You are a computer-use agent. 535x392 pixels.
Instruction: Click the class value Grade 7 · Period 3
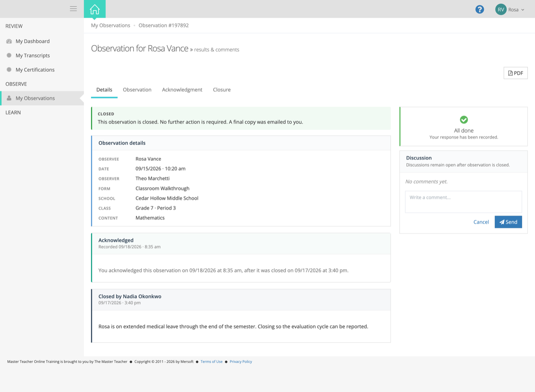156,208
